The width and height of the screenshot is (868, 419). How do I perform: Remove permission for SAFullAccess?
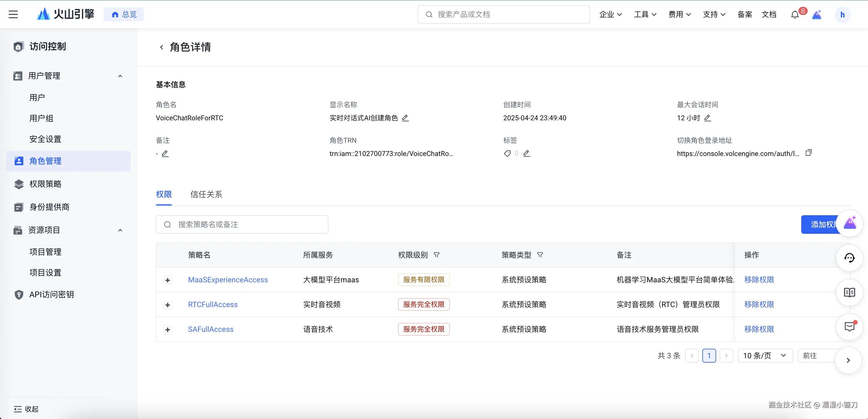click(x=759, y=329)
